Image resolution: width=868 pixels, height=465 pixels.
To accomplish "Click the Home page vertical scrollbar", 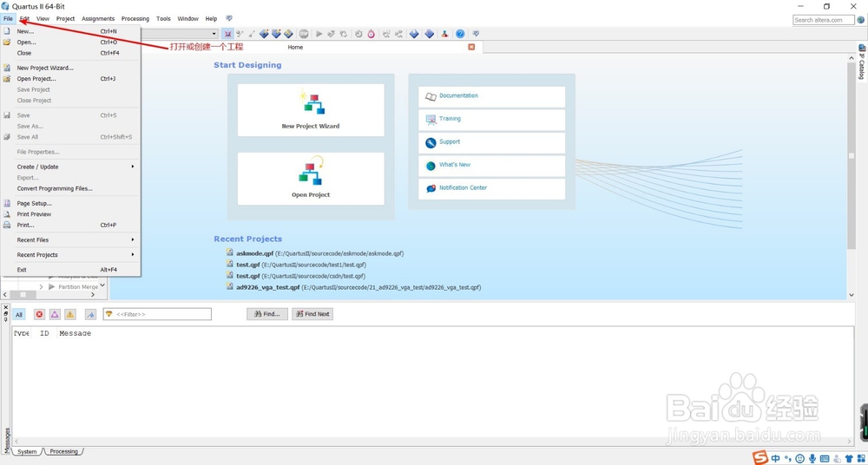I will pos(852,155).
